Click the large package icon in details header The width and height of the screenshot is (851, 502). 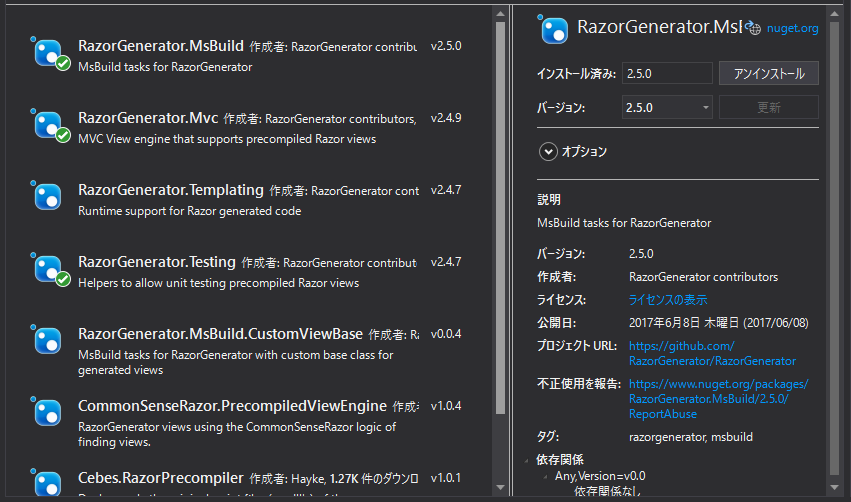point(553,29)
